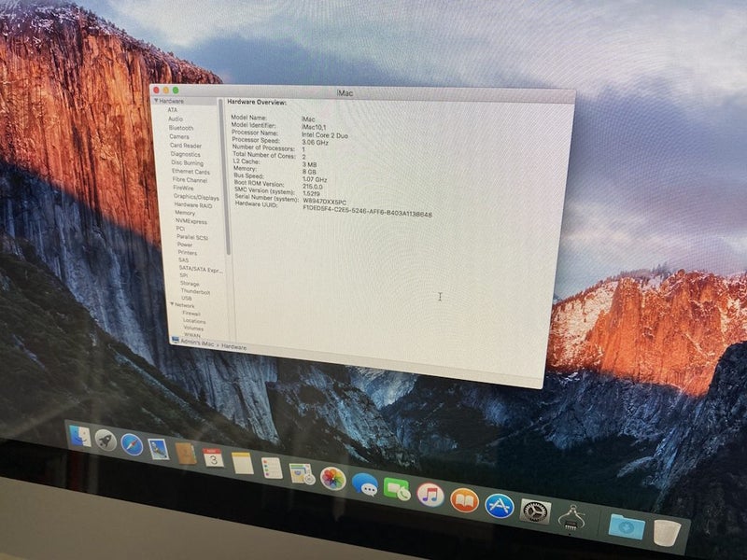Select FireWire in the sidebar

[x=183, y=189]
